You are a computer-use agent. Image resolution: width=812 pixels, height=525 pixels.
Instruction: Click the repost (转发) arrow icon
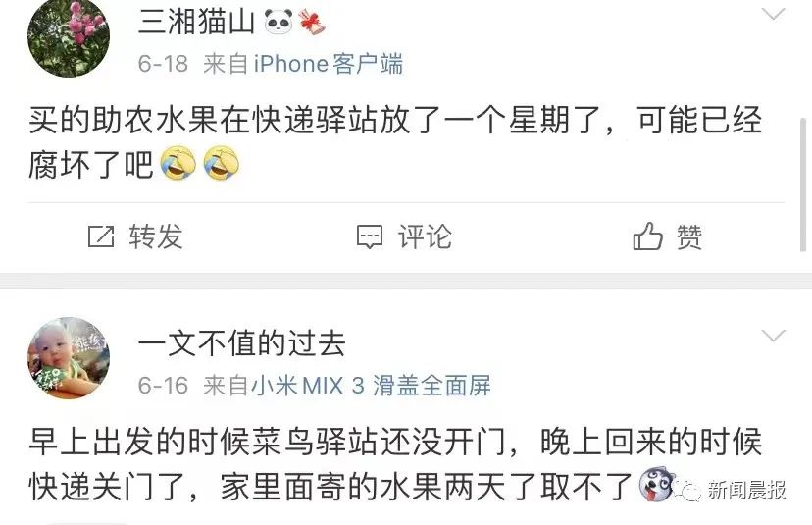(x=101, y=236)
